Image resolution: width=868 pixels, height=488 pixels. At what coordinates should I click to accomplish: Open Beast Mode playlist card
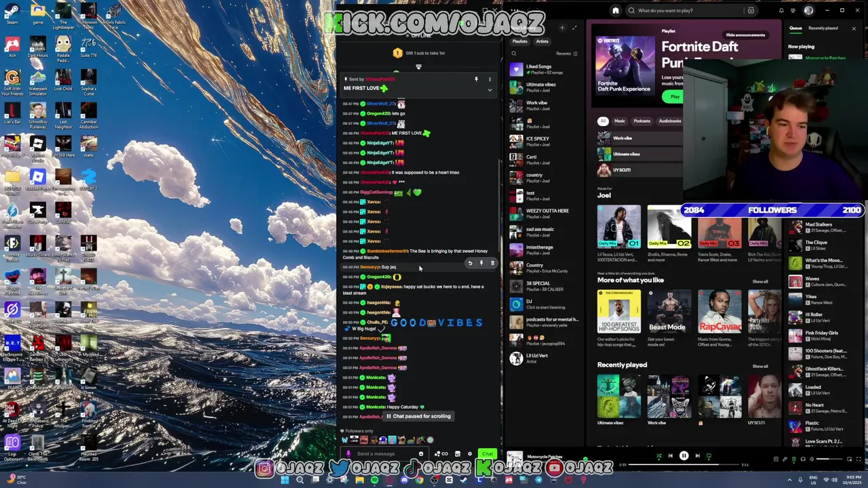click(x=669, y=319)
